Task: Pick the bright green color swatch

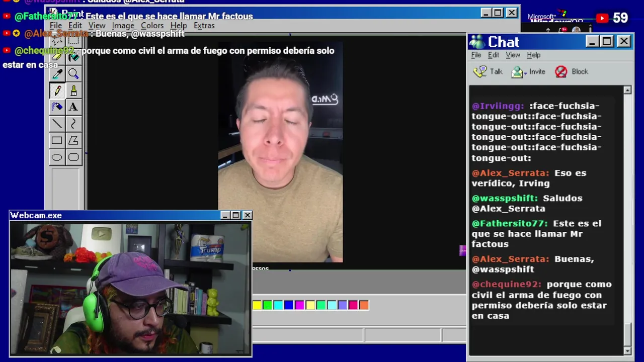Action: pos(267,305)
